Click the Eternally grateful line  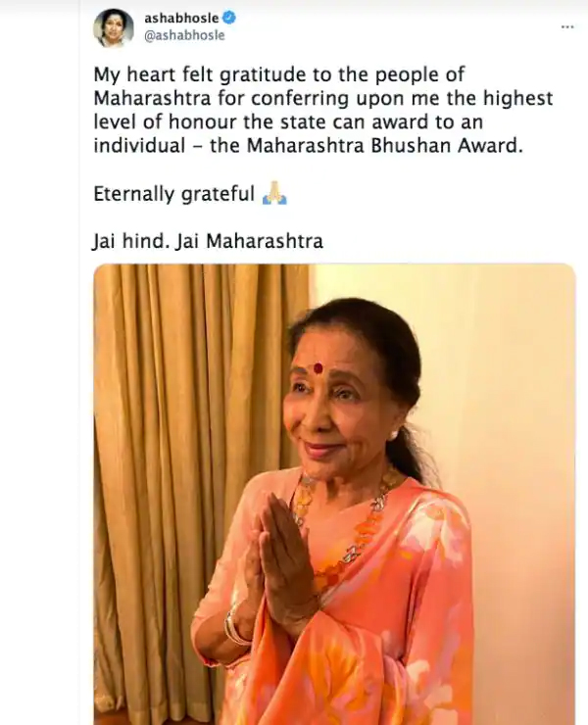tap(190, 193)
